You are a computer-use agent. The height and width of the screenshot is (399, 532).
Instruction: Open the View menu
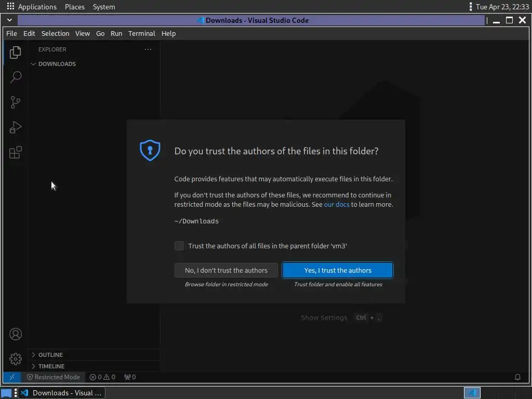[83, 33]
